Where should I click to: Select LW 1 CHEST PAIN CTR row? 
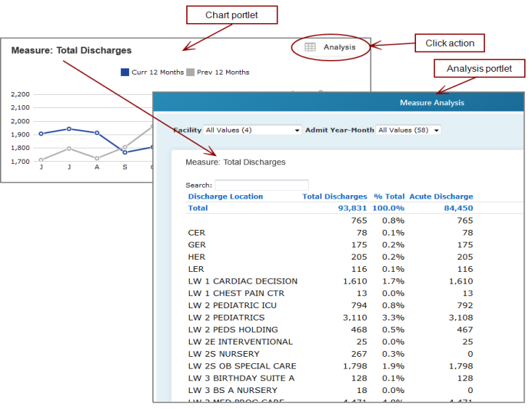click(331, 293)
